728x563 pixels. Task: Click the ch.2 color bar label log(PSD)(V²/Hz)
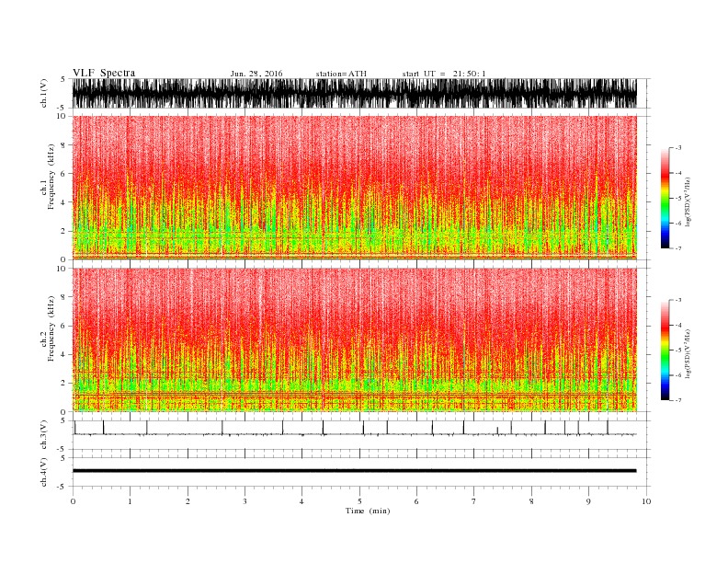tap(688, 353)
